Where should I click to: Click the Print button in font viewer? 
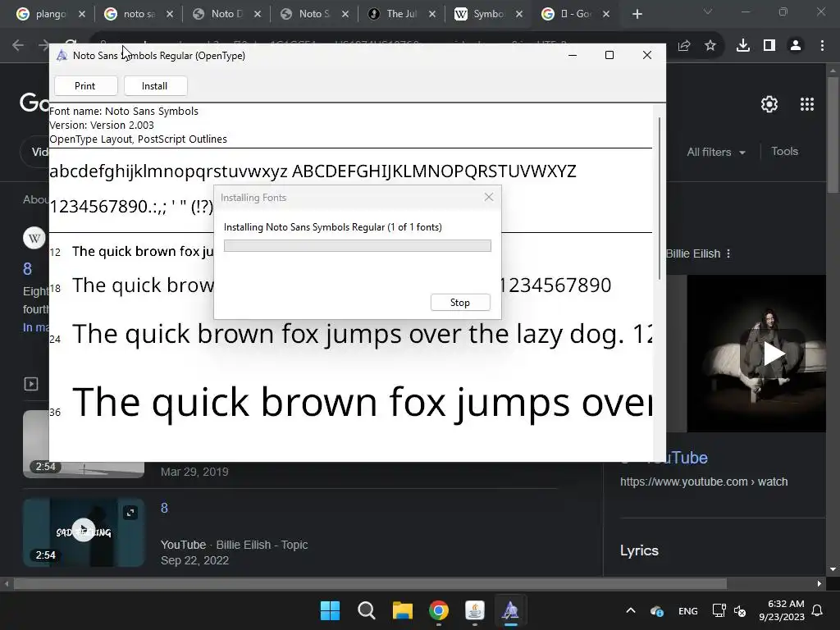[85, 85]
